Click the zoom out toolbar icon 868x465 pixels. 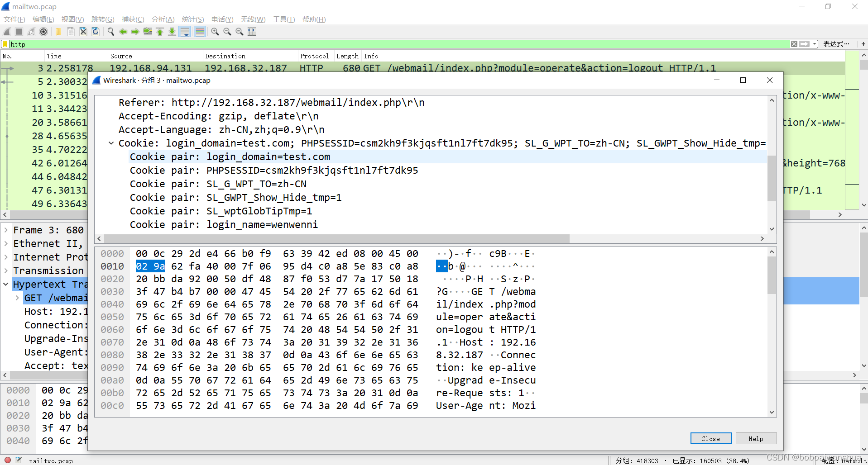pyautogui.click(x=227, y=32)
